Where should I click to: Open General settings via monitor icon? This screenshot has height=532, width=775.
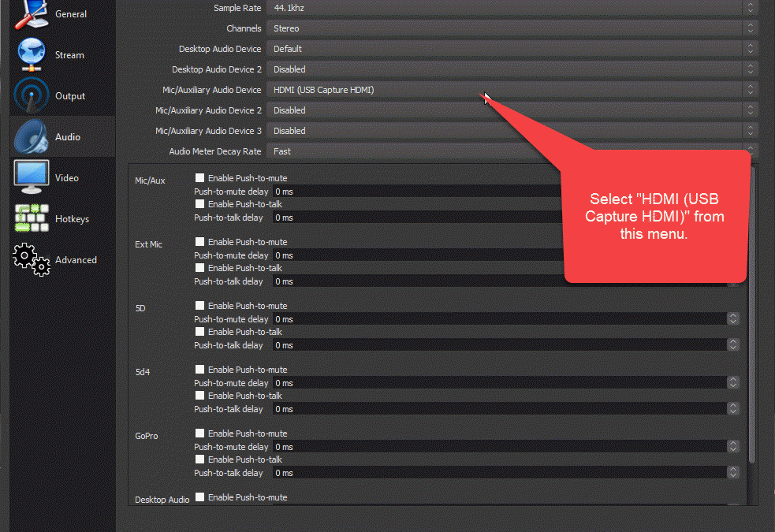32,14
